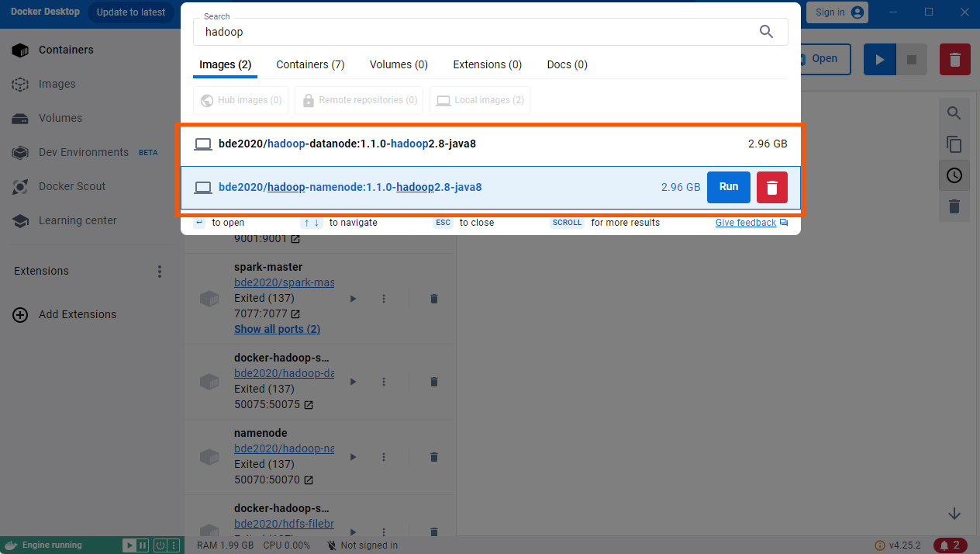Delete the namenode container
The image size is (980, 554).
click(434, 457)
